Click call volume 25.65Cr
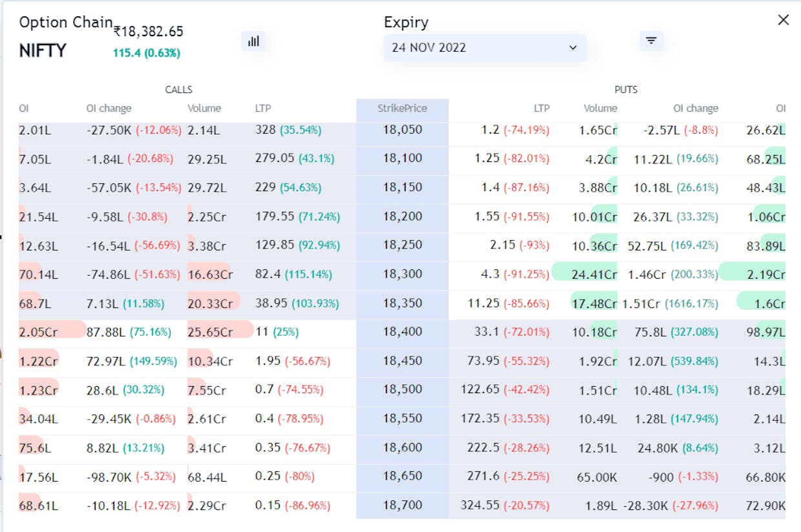This screenshot has width=801, height=532. click(x=210, y=332)
